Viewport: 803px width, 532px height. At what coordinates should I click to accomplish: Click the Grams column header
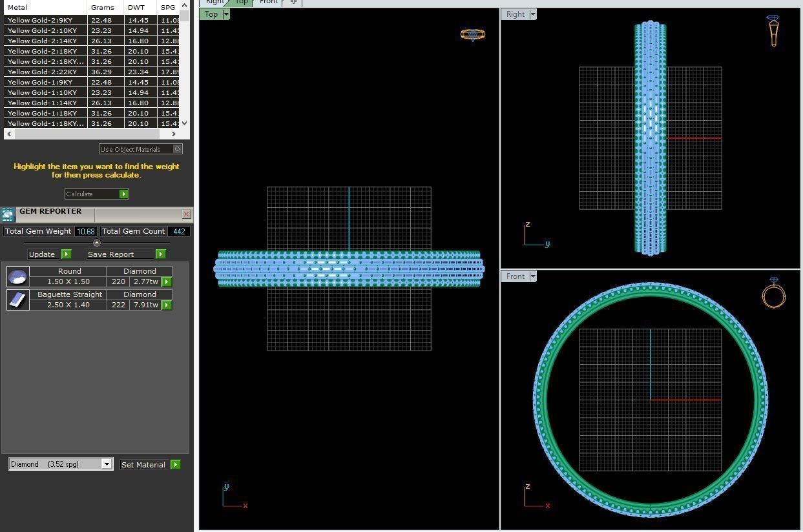coord(105,7)
